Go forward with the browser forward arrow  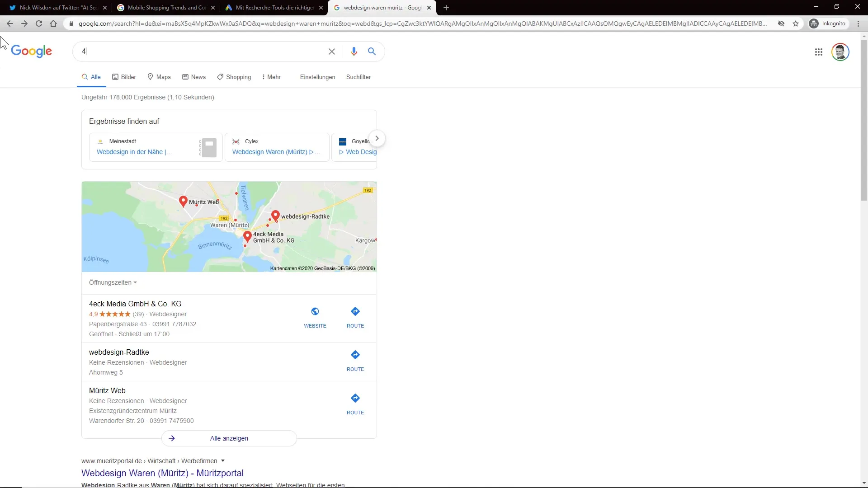[x=24, y=23]
